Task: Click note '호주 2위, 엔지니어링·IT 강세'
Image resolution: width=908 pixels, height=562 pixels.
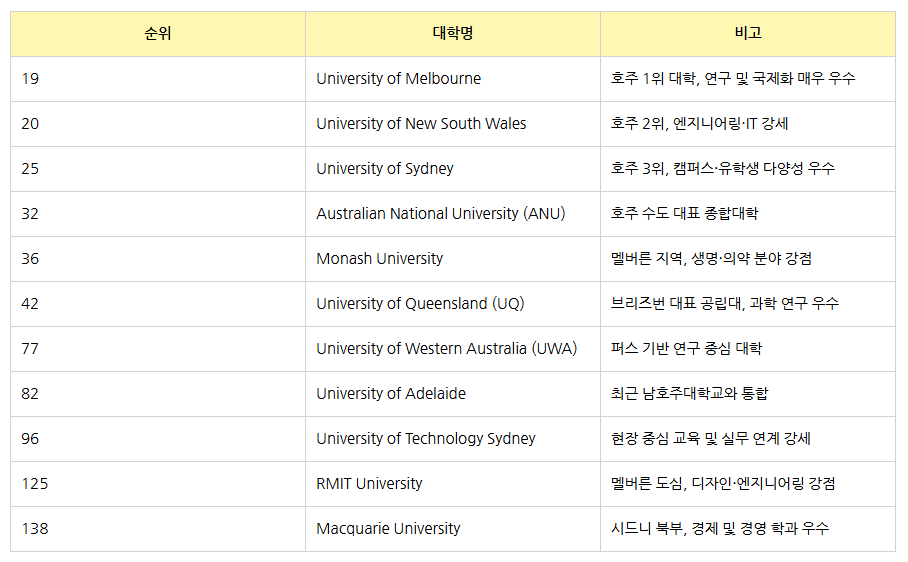Action: (x=699, y=123)
